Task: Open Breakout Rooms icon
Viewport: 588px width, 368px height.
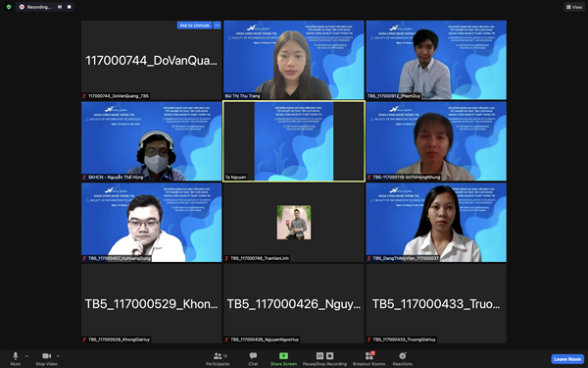Action: [369, 355]
